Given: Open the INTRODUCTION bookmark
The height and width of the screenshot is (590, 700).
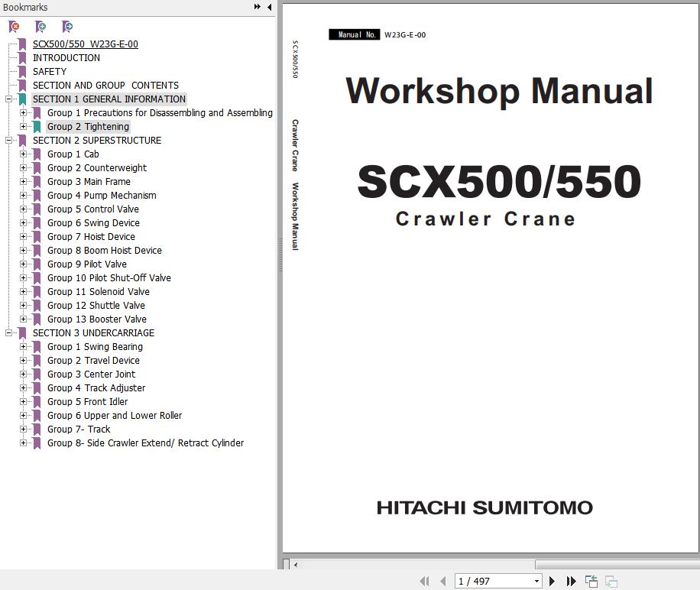Looking at the screenshot, I should click(x=66, y=57).
